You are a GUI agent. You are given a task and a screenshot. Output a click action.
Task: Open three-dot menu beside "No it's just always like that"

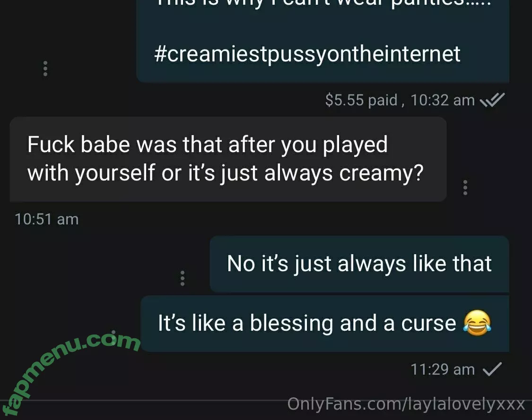click(183, 278)
